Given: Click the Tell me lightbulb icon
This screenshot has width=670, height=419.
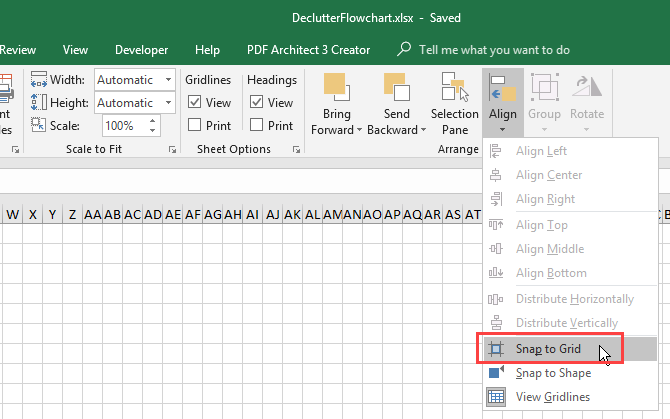Looking at the screenshot, I should pos(404,49).
